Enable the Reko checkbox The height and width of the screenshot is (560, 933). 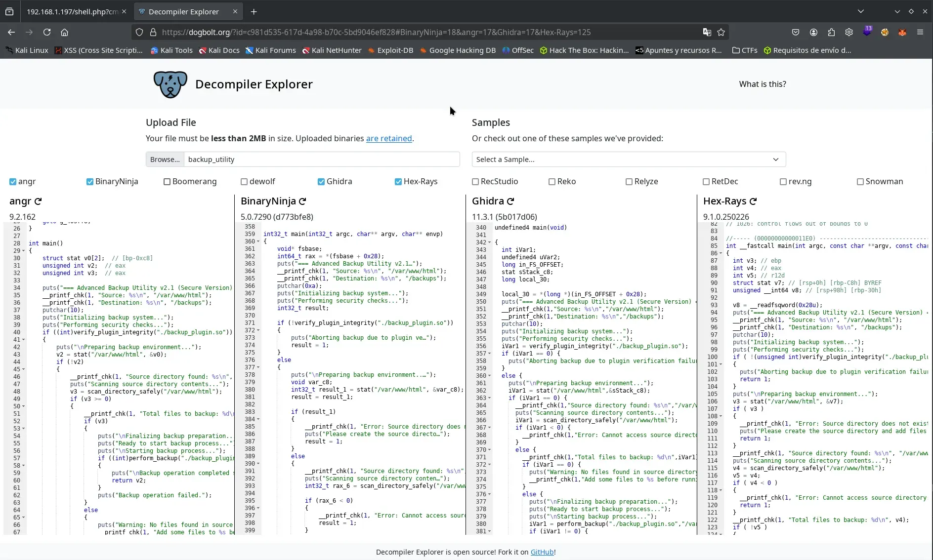(x=552, y=182)
